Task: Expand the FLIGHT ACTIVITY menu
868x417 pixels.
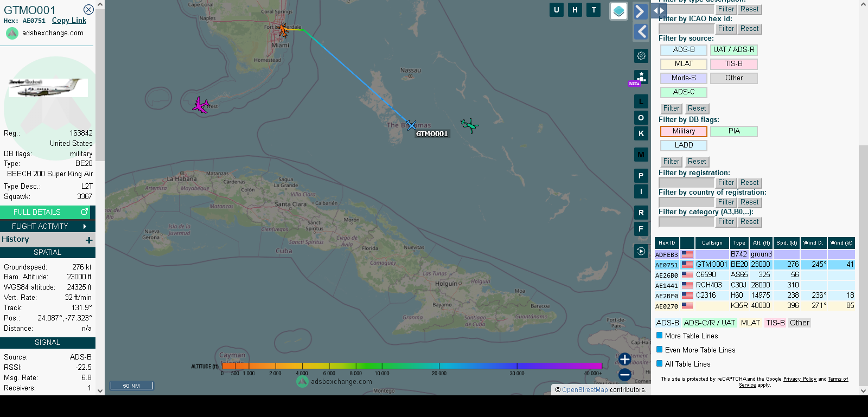Action: (x=48, y=226)
